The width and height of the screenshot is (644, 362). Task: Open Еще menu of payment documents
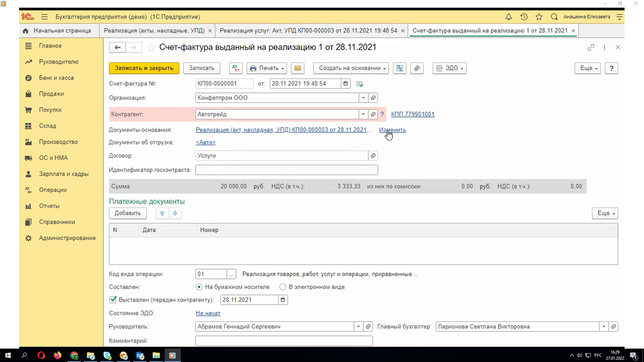(605, 213)
